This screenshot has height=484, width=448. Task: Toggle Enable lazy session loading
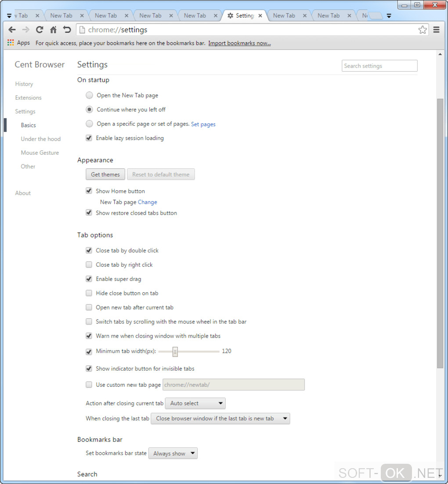(89, 138)
